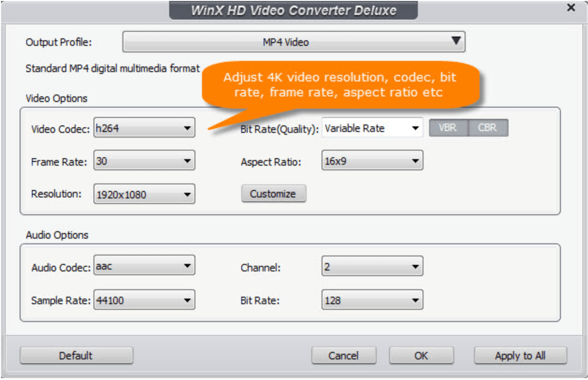Expand the Video Codec dropdown
588x380 pixels.
144,128
